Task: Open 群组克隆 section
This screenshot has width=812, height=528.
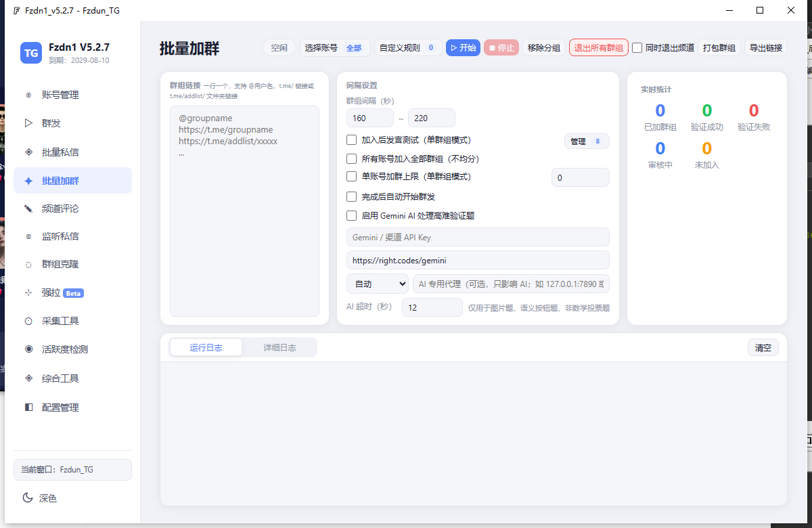Action: [72, 265]
